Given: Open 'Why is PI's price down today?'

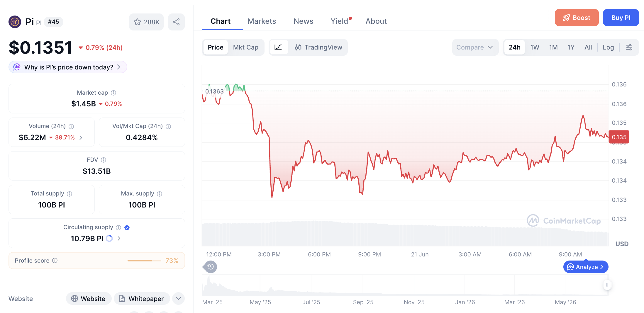Looking at the screenshot, I should [68, 67].
